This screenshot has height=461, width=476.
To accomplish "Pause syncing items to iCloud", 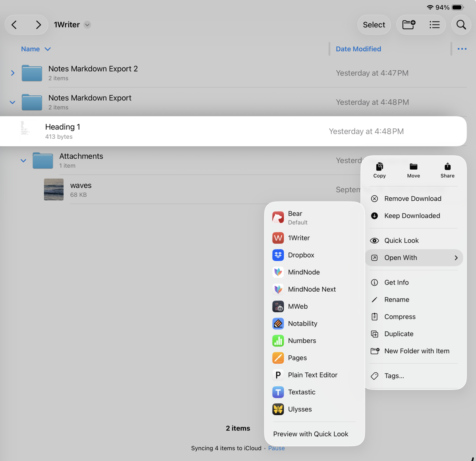I will coord(277,448).
